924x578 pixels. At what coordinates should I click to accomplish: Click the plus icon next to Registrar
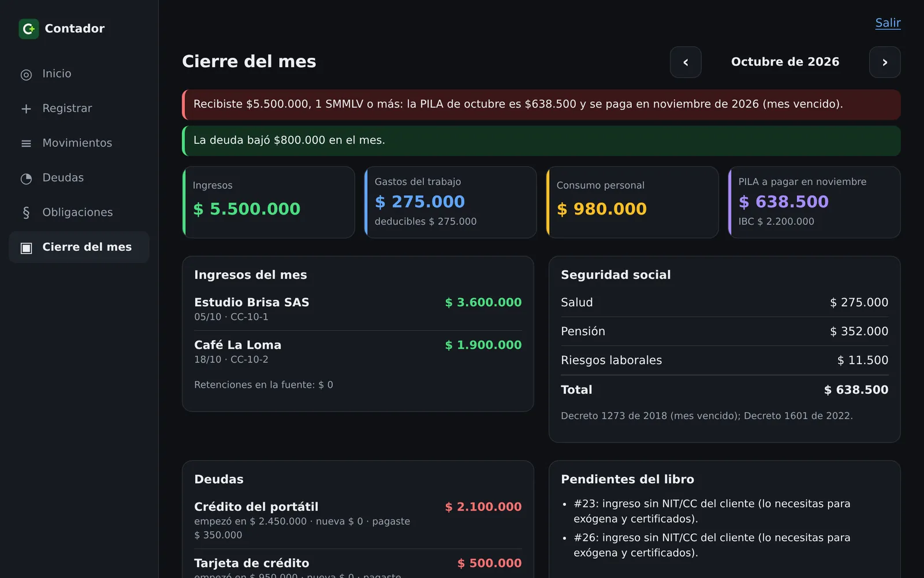pyautogui.click(x=26, y=109)
